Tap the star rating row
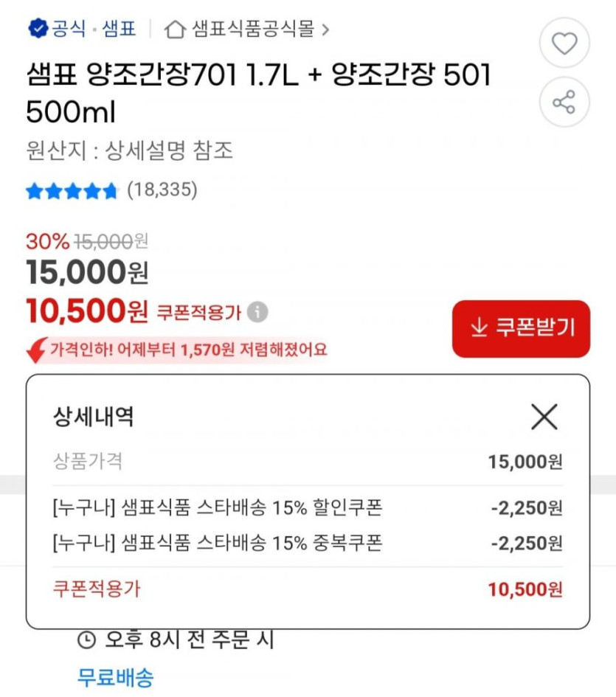 pyautogui.click(x=72, y=192)
